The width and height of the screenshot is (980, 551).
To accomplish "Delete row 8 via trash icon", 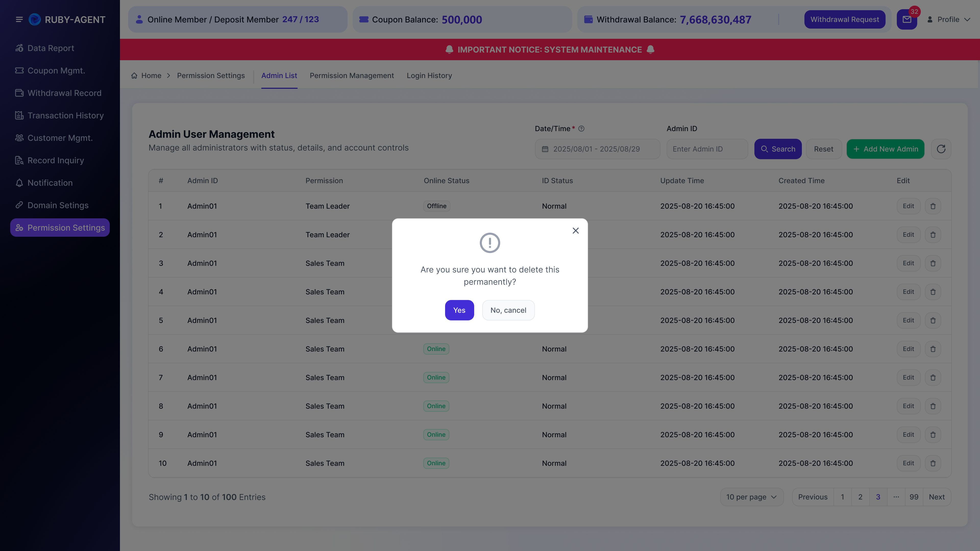I will coord(933,406).
